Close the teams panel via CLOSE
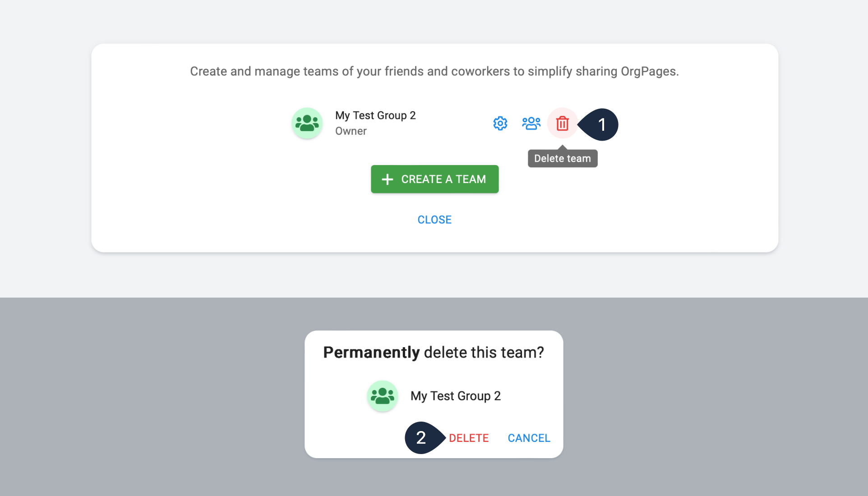This screenshot has height=496, width=868. coord(434,220)
